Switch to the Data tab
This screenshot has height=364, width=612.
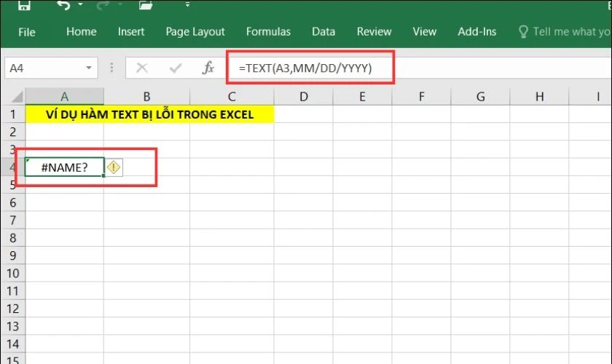323,31
